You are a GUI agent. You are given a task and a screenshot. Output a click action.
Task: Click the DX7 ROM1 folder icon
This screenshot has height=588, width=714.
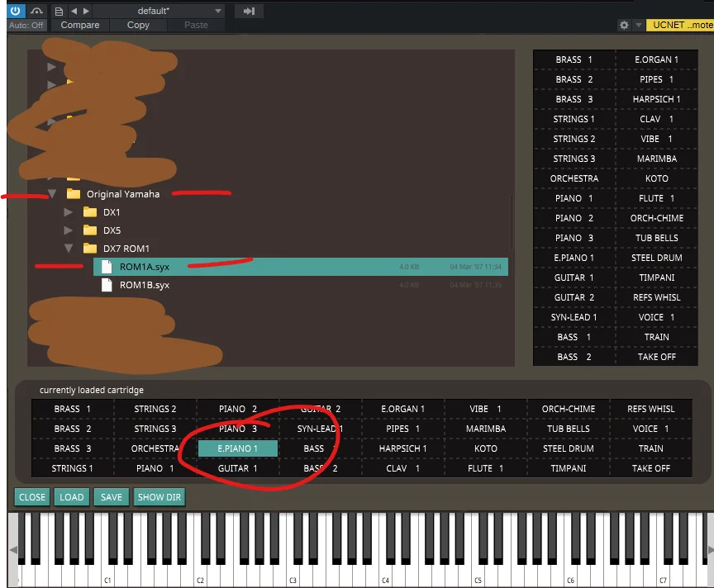pyautogui.click(x=90, y=249)
